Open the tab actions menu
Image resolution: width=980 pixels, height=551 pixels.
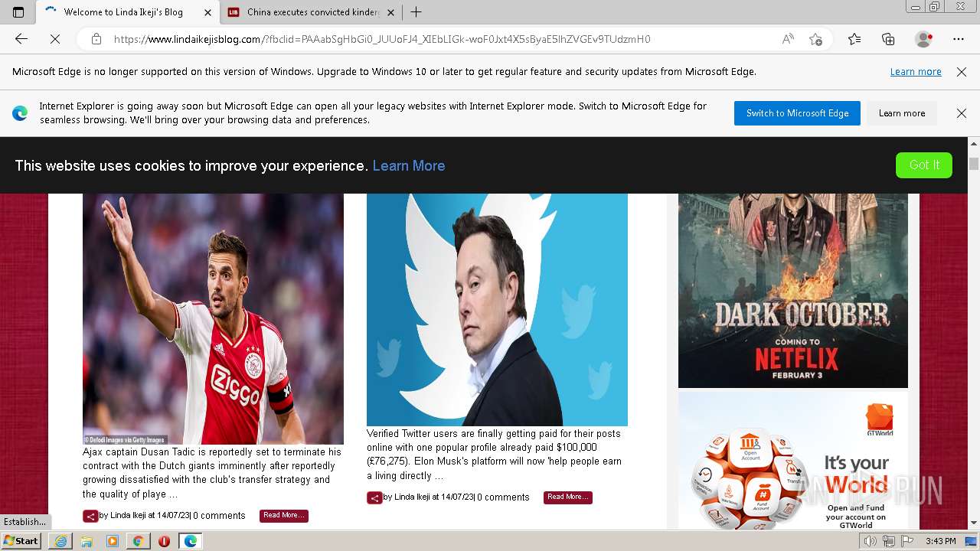click(x=18, y=12)
